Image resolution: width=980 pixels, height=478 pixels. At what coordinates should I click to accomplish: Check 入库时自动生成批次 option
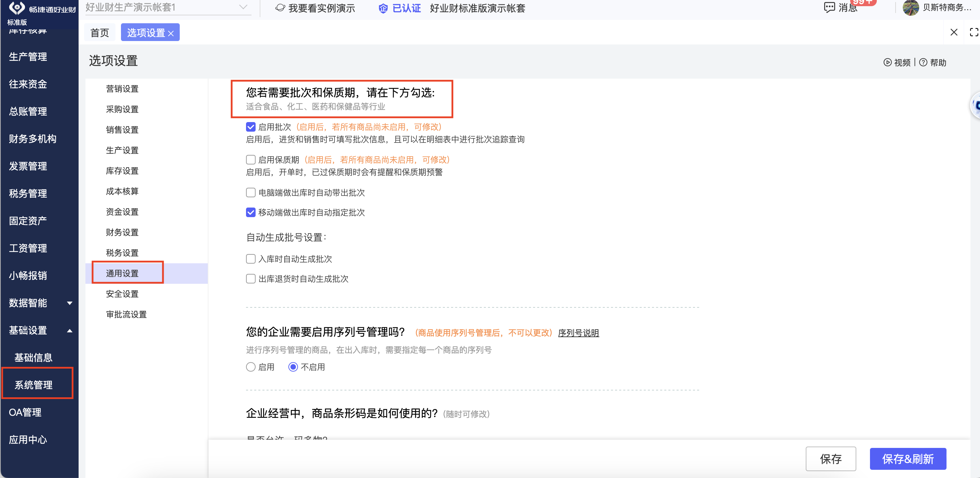(251, 259)
